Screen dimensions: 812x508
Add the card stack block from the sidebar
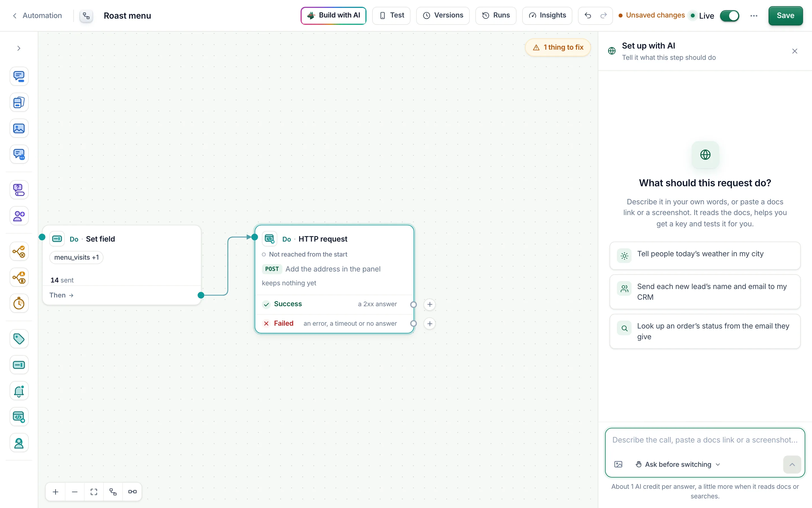click(19, 102)
